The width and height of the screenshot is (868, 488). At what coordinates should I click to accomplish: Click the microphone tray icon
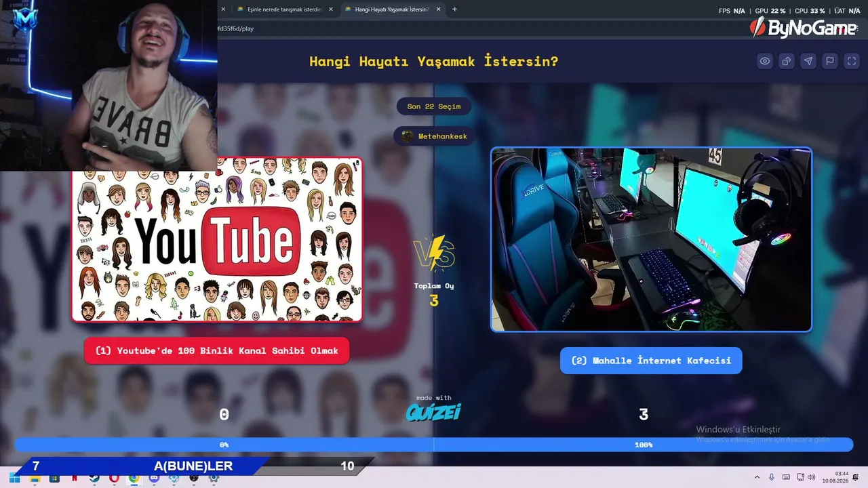[772, 477]
